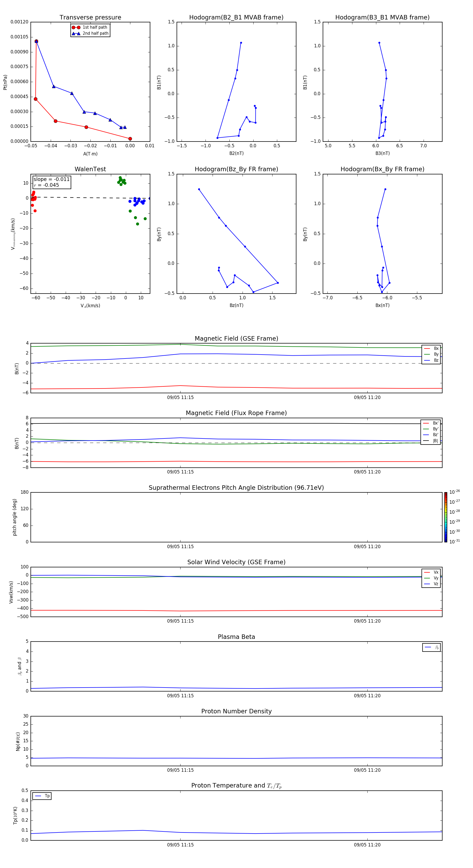The image size is (473, 868).
Task: Select the Bz entry in the GSE field legend
Action: coord(431,360)
